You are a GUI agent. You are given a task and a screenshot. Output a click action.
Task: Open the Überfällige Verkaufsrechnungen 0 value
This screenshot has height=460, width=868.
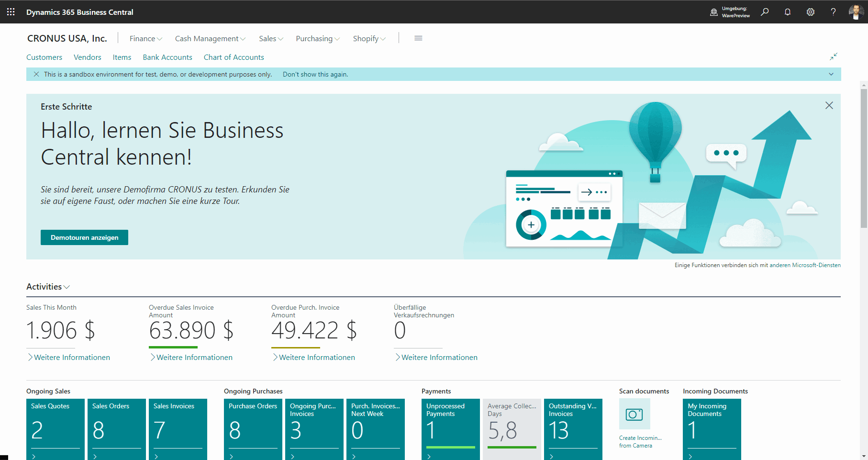tap(400, 330)
